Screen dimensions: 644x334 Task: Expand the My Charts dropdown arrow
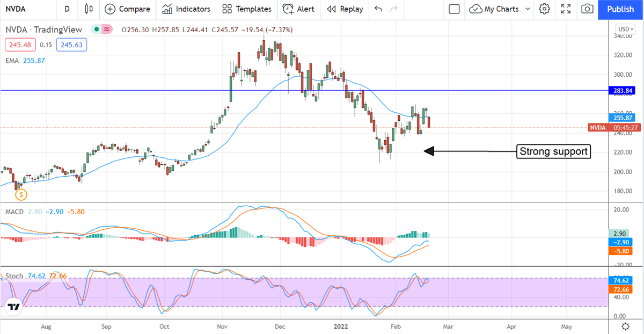[x=527, y=9]
